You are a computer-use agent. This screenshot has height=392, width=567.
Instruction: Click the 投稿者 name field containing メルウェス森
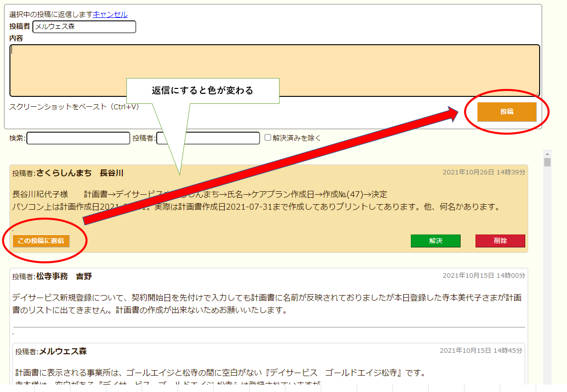(x=84, y=27)
